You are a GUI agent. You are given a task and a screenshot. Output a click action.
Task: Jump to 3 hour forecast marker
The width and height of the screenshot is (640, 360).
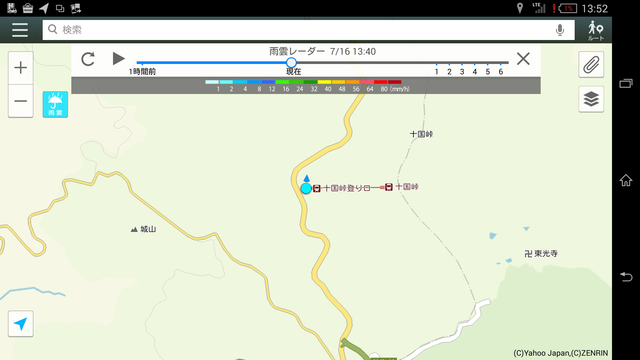(462, 71)
